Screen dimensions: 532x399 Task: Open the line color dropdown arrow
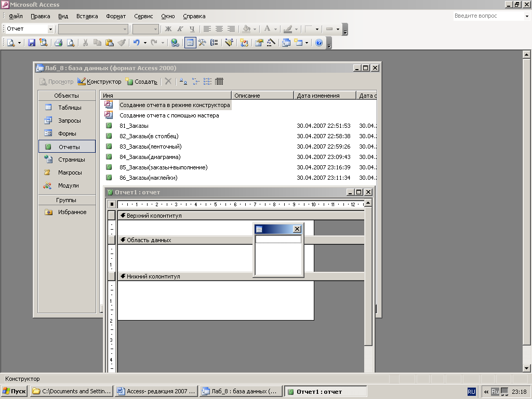[296, 29]
